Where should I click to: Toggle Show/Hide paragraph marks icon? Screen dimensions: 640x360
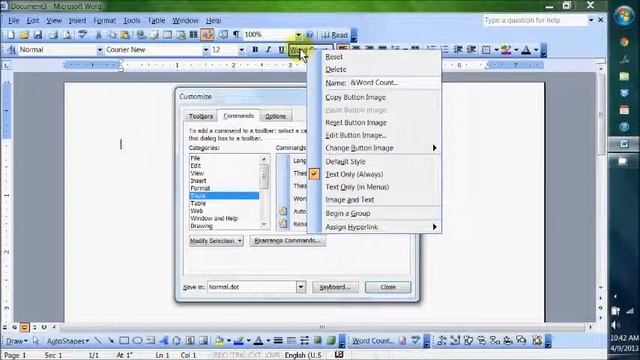click(236, 35)
